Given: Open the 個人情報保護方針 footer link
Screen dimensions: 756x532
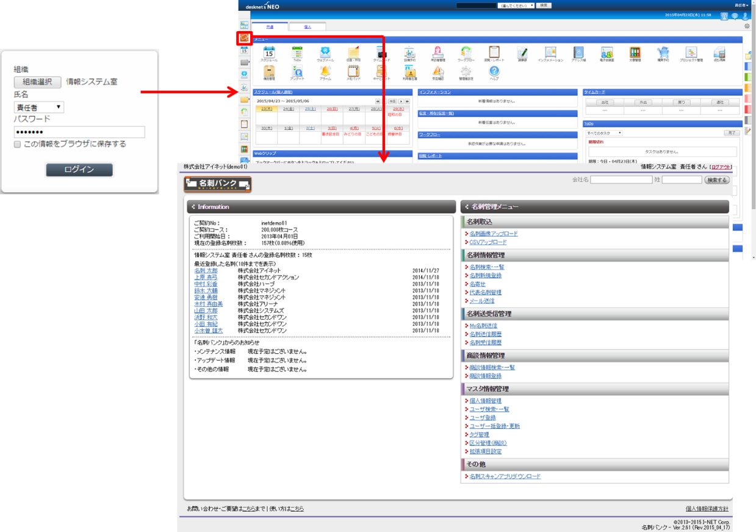Looking at the screenshot, I should point(707,509).
